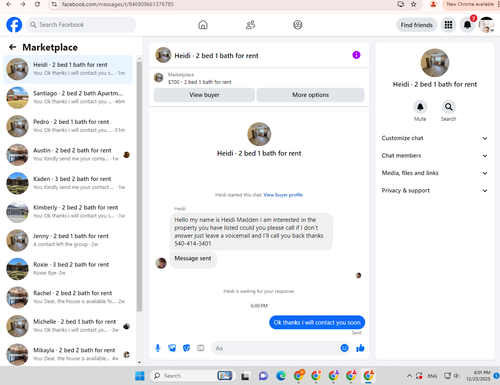
Task: Open Michelle 2 bed 1 bath conversation
Action: point(68,326)
